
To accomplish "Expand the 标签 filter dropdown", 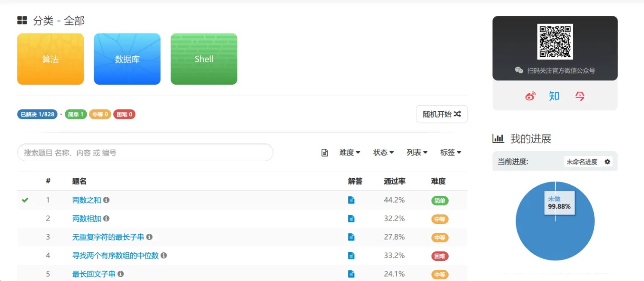I will pos(450,153).
